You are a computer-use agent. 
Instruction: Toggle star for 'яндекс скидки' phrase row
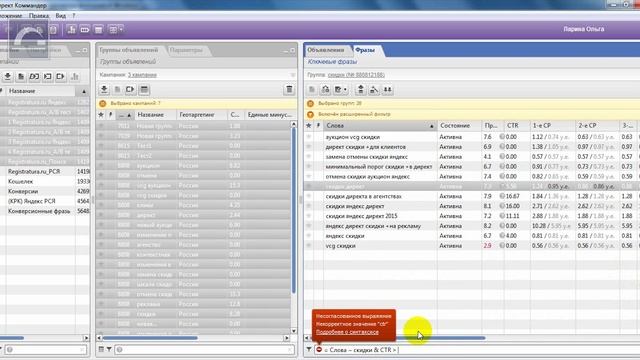pos(309,236)
